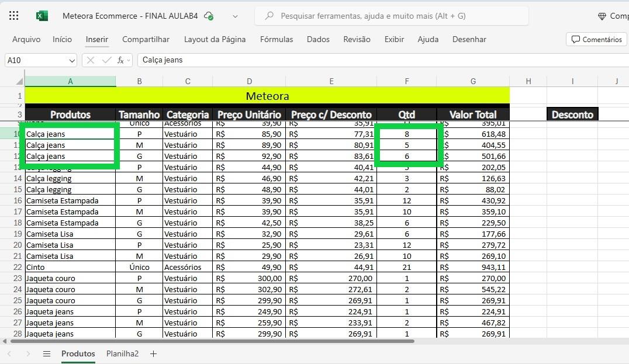
Task: Click the Camiseta Estampada cell in row 16
Action: click(70, 200)
